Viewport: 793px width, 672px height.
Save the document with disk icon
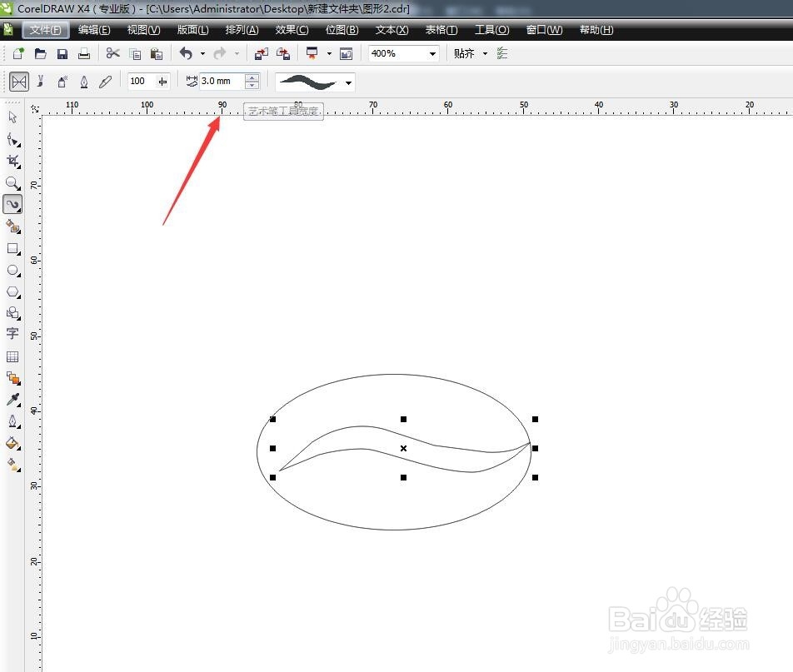coord(62,53)
